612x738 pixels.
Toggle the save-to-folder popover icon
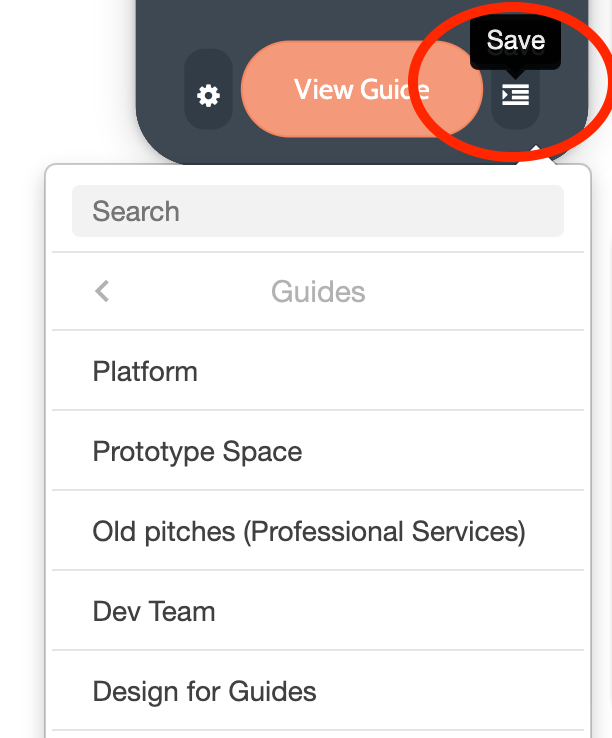point(515,95)
